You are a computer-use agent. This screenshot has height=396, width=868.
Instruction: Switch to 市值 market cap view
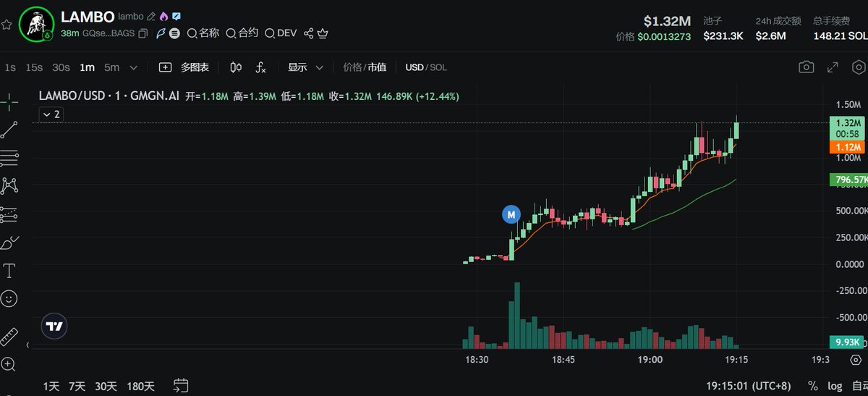coord(377,67)
